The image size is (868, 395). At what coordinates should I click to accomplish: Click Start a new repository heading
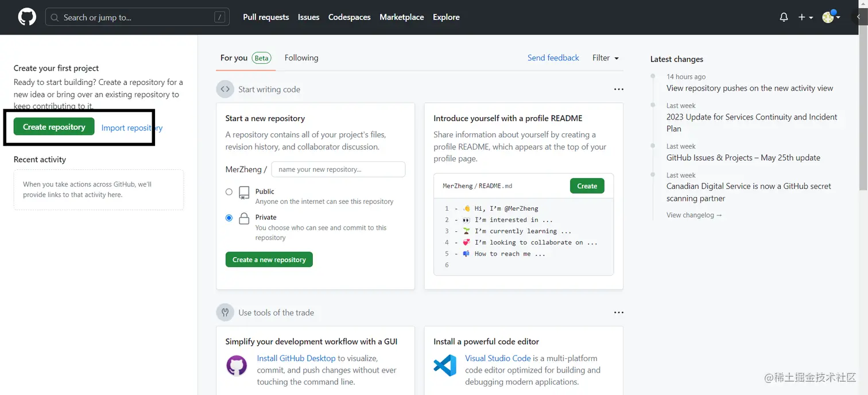click(x=265, y=118)
